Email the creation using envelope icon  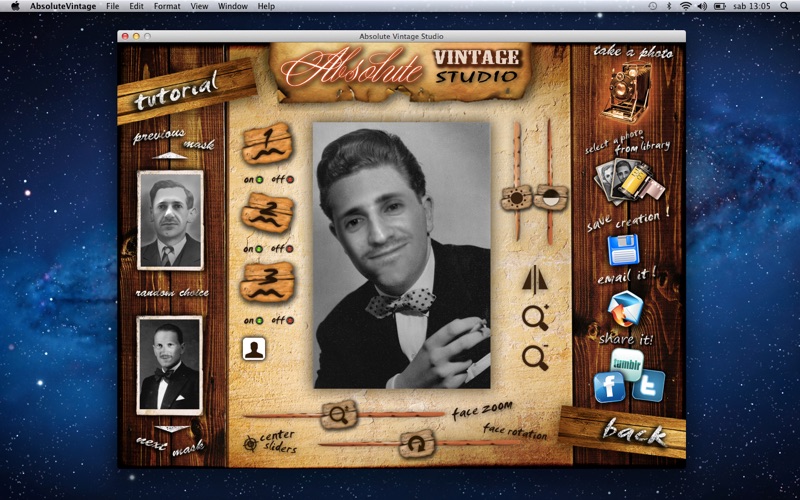click(x=624, y=309)
